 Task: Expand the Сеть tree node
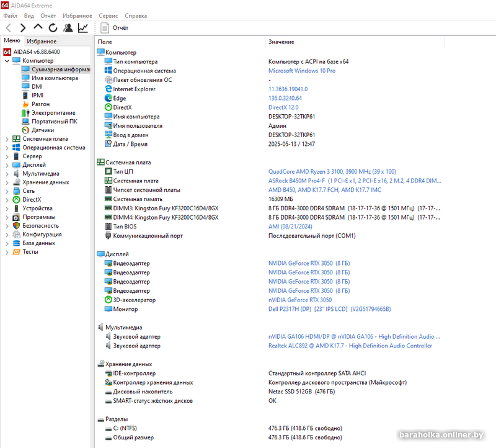7,191
